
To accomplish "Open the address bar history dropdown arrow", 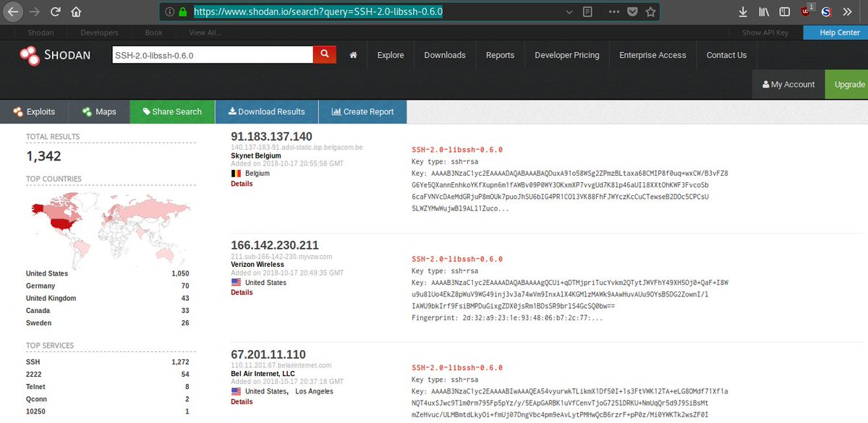I will (570, 12).
